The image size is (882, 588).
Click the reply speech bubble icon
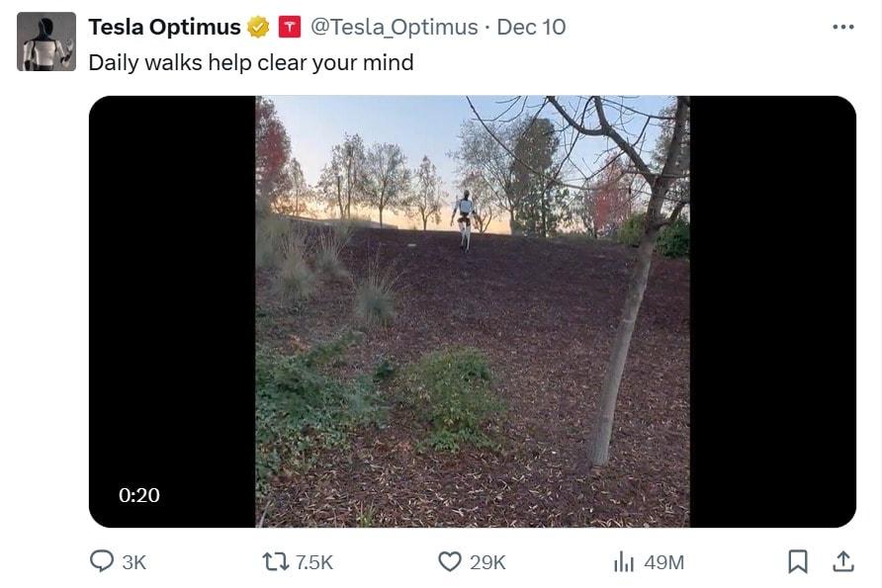click(x=102, y=561)
